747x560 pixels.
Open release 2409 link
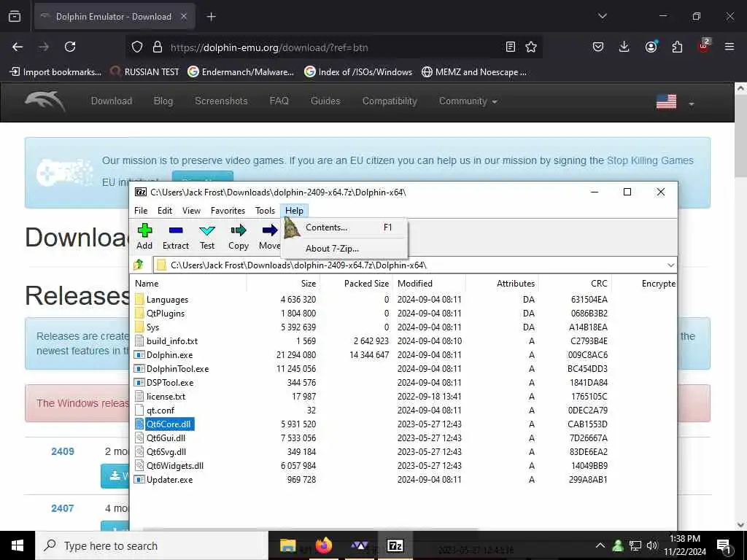pos(63,451)
